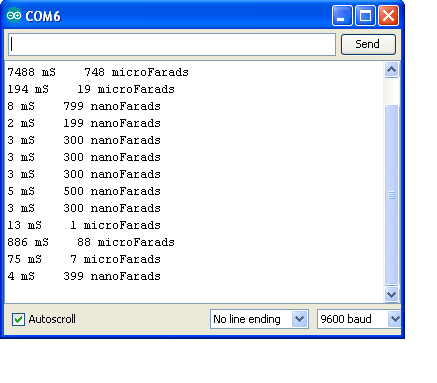Click the line reading 4 mS 399 nanoFarads

(x=84, y=276)
